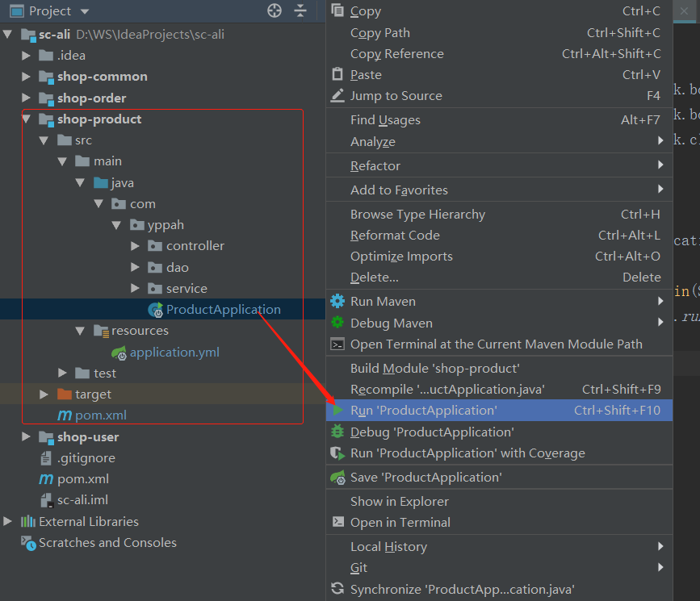Choose Build Module 'shop-product'
Screen dimensions: 700x601
pyautogui.click(x=499, y=368)
